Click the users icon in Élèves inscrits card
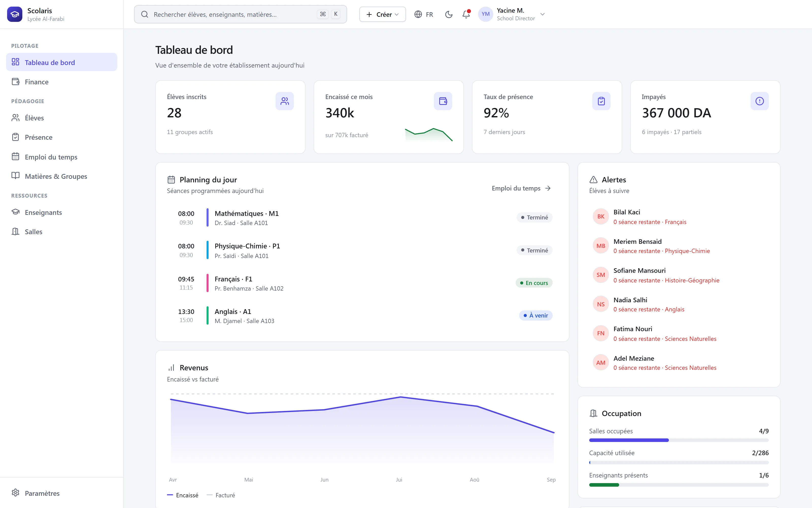812x508 pixels. pos(284,101)
